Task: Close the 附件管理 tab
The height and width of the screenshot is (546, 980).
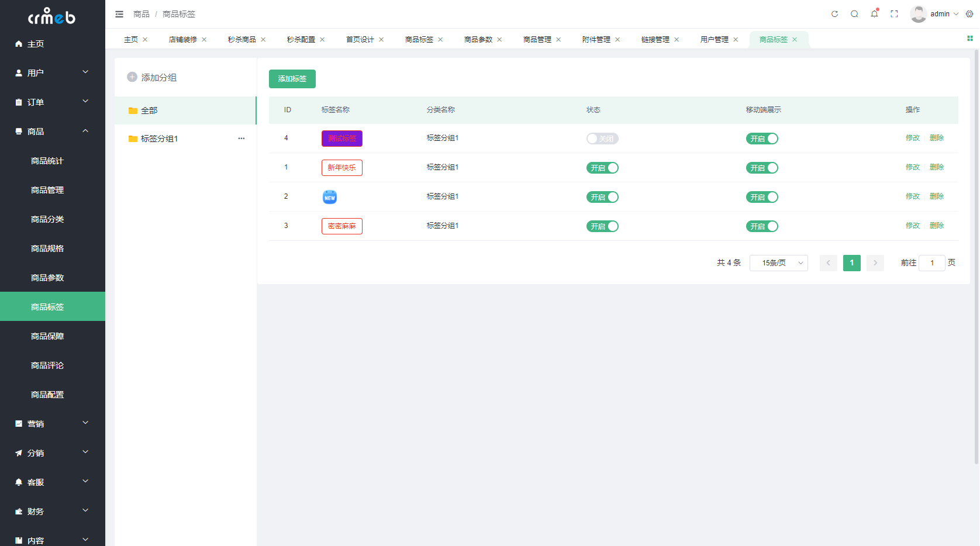Action: click(617, 40)
